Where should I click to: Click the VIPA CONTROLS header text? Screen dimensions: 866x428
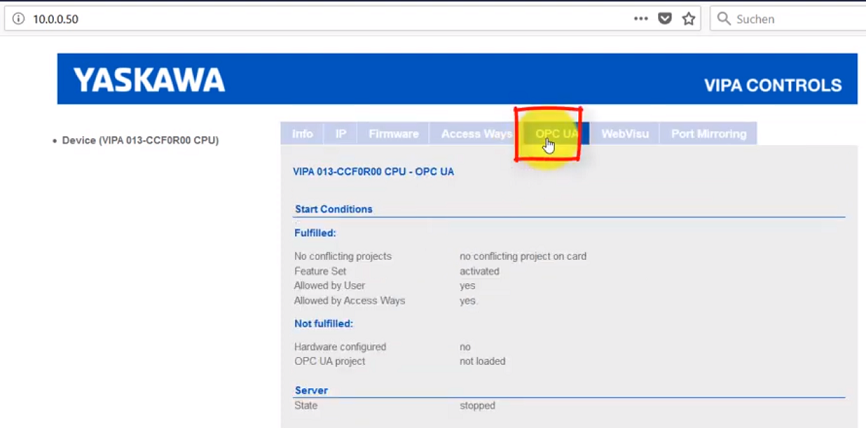(773, 86)
